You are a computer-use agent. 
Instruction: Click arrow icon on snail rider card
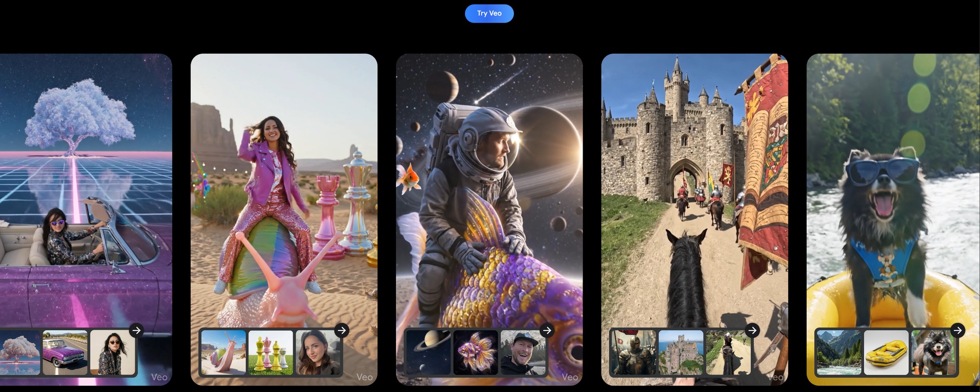coord(342,330)
